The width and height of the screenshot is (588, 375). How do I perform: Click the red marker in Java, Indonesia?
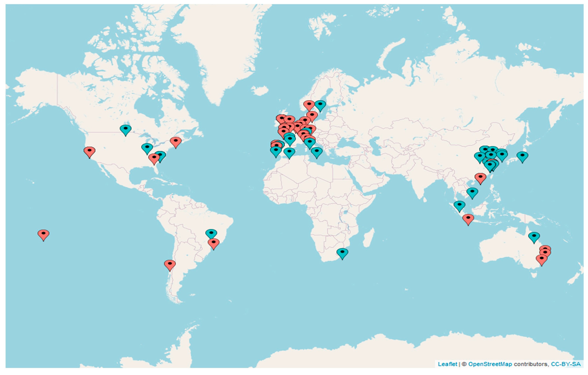[468, 219]
